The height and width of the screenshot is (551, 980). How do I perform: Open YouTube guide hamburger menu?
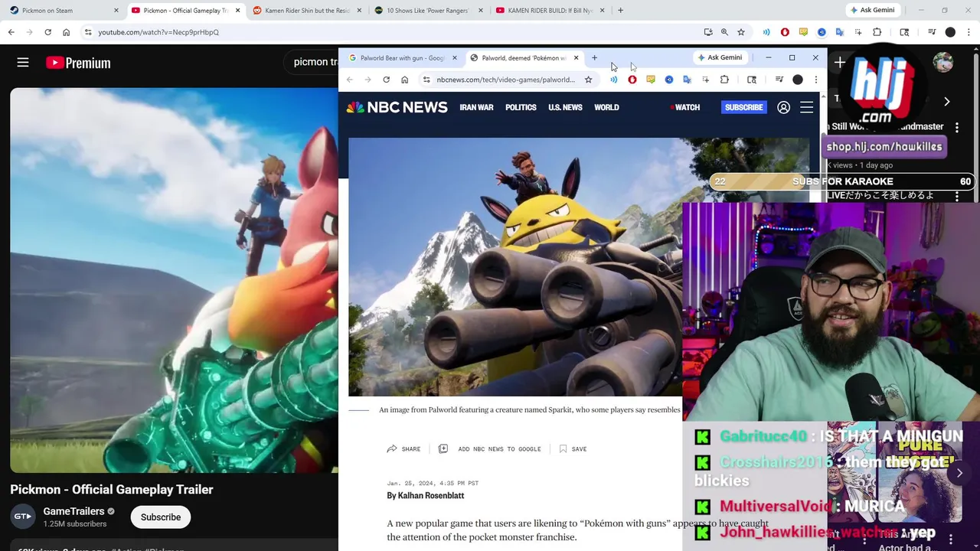tap(23, 63)
